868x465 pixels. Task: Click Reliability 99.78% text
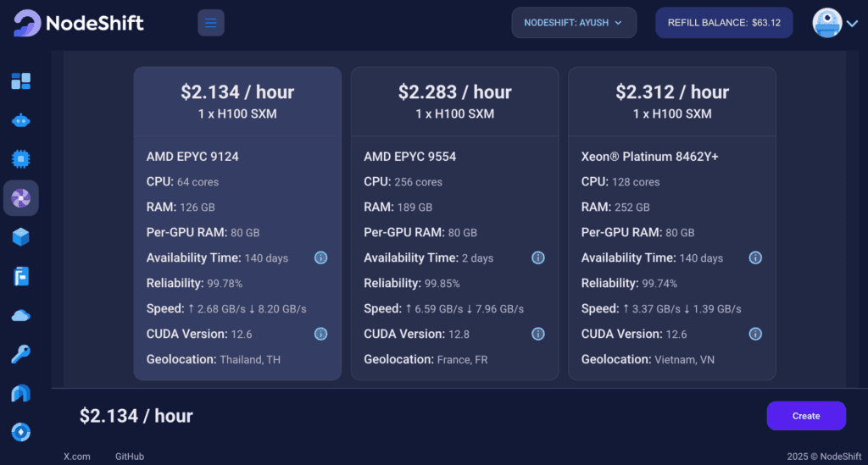194,283
